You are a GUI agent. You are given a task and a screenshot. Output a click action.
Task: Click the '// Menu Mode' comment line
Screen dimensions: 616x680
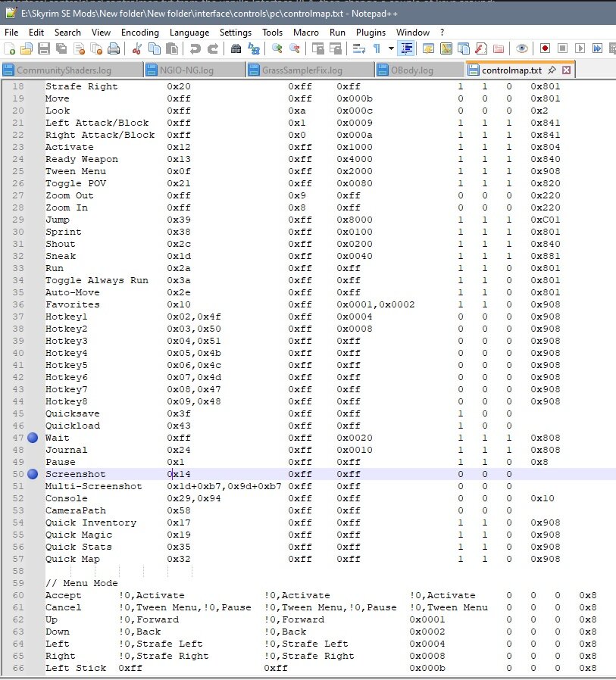[x=82, y=583]
